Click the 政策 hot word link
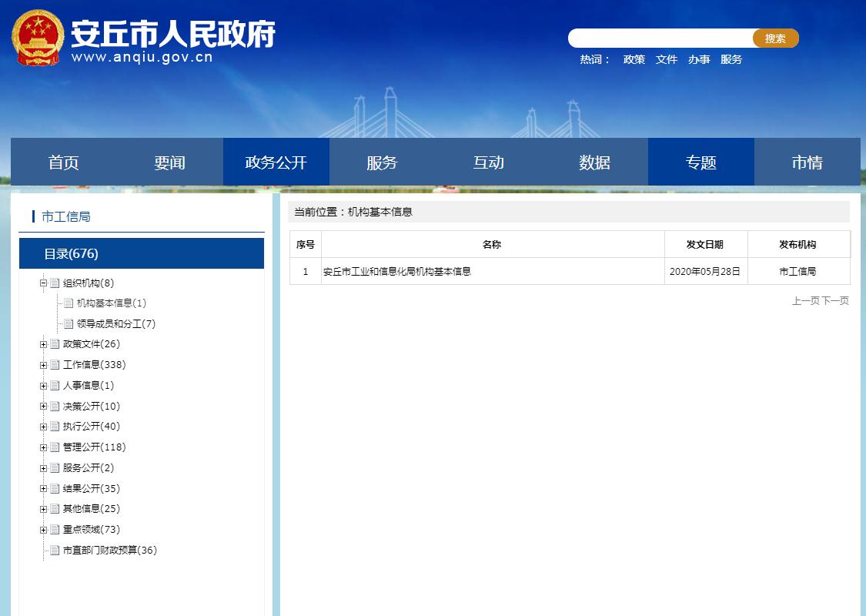 (634, 59)
